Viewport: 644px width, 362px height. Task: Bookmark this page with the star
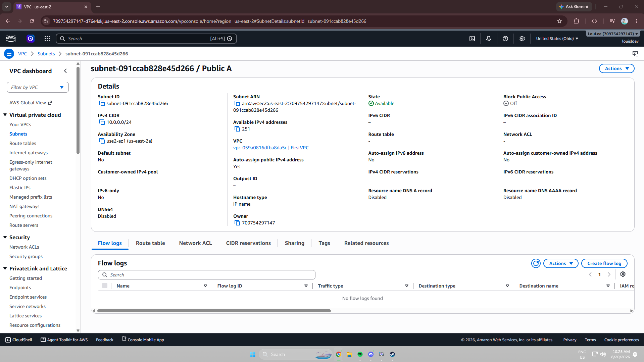coord(559,21)
